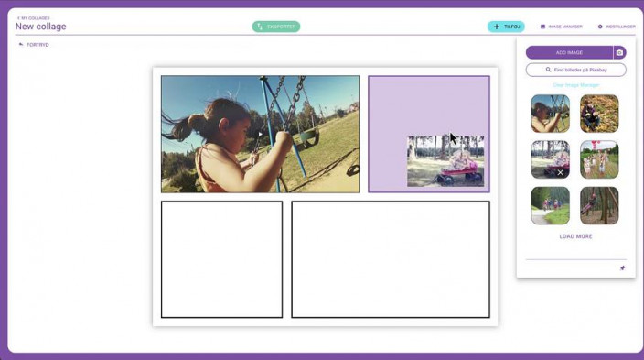644x360 pixels.
Task: Click the gear icon next to Indstillinger
Action: 600,27
